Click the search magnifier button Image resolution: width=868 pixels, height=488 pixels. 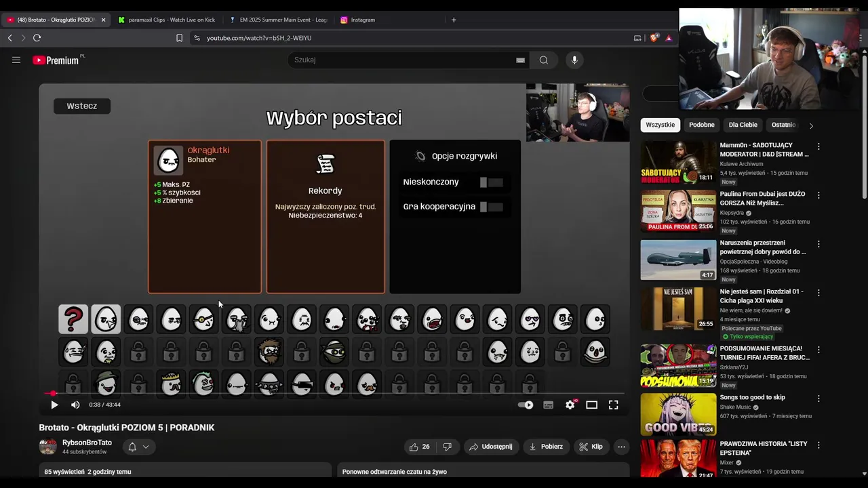543,60
